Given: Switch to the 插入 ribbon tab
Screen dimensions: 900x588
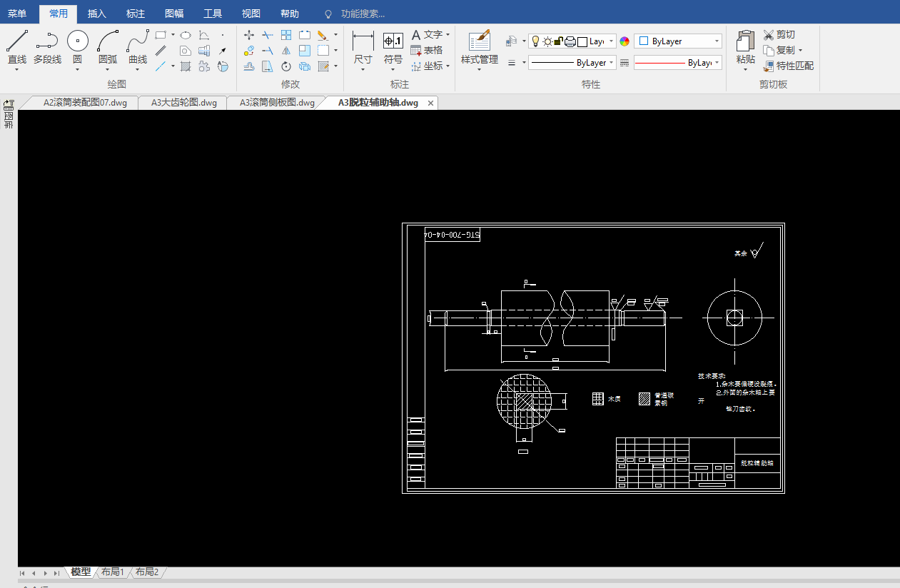Looking at the screenshot, I should (x=97, y=14).
